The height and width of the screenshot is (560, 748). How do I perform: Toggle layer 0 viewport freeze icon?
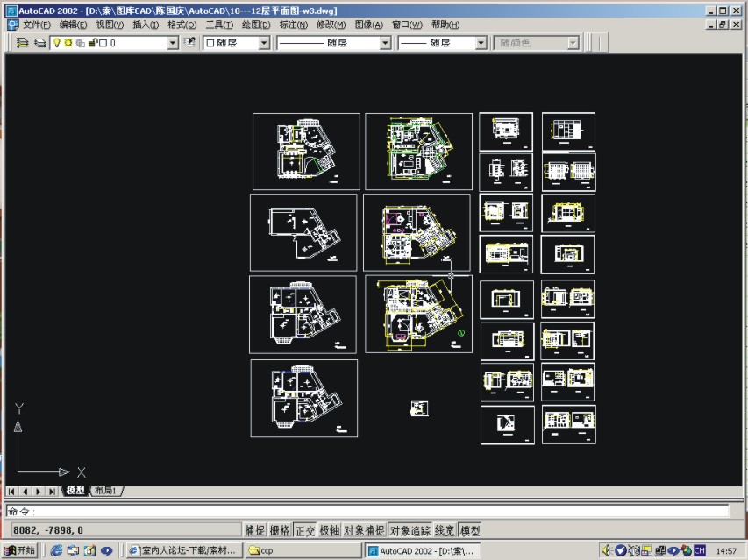click(80, 43)
